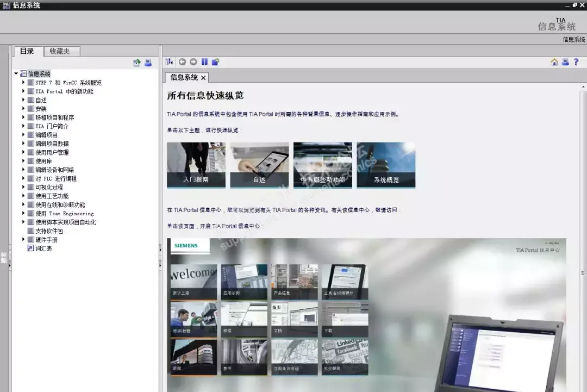Image resolution: width=587 pixels, height=392 pixels.
Task: Expand the 使用工艺功能 node
Action: tap(23, 196)
